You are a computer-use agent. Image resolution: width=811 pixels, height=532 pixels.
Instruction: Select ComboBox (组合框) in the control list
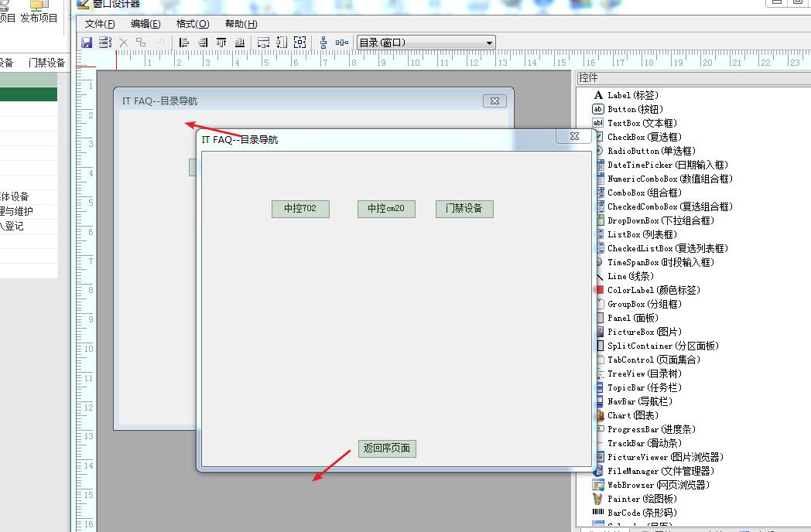[644, 193]
